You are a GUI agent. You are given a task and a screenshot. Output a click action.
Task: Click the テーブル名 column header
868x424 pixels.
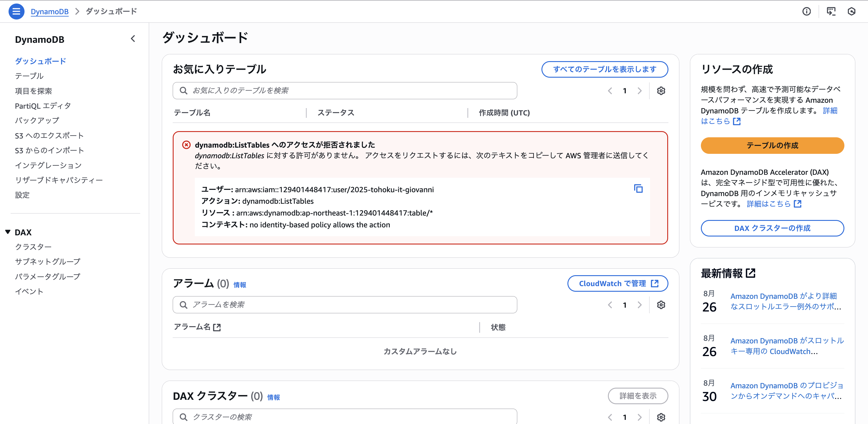[192, 112]
